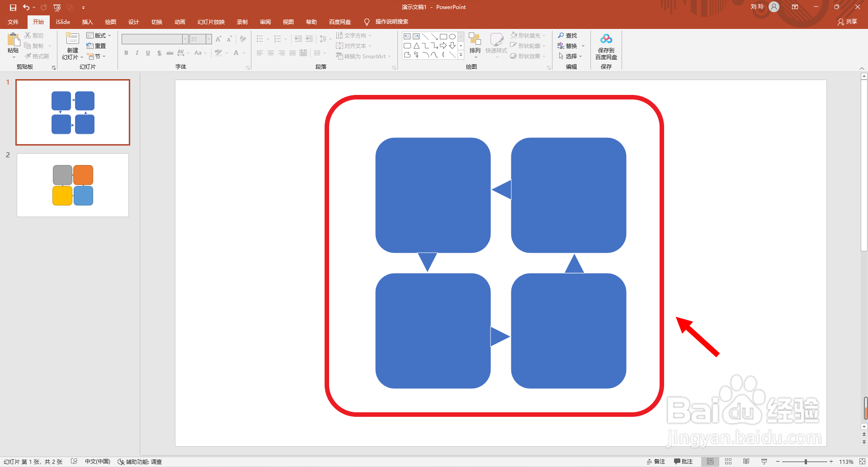Switch to the Insert (插入) tab

pyautogui.click(x=88, y=22)
